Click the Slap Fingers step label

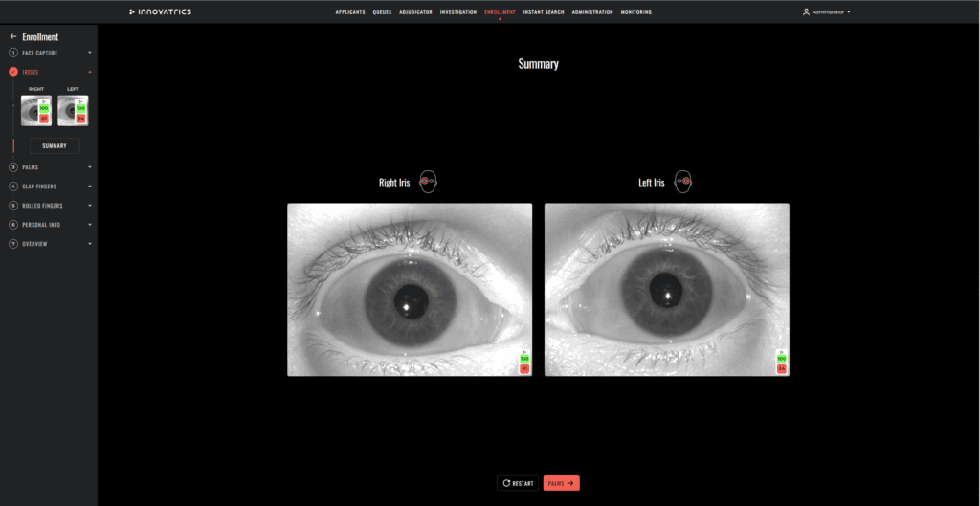pos(39,187)
